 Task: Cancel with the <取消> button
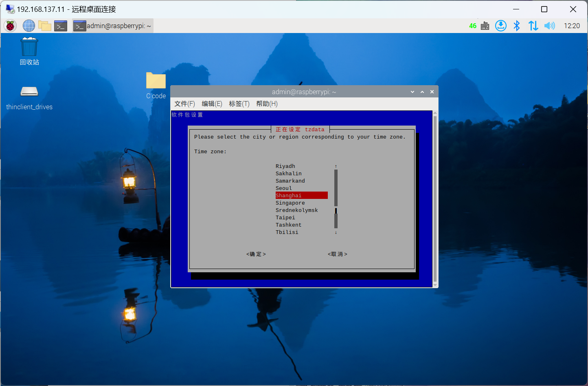(338, 254)
